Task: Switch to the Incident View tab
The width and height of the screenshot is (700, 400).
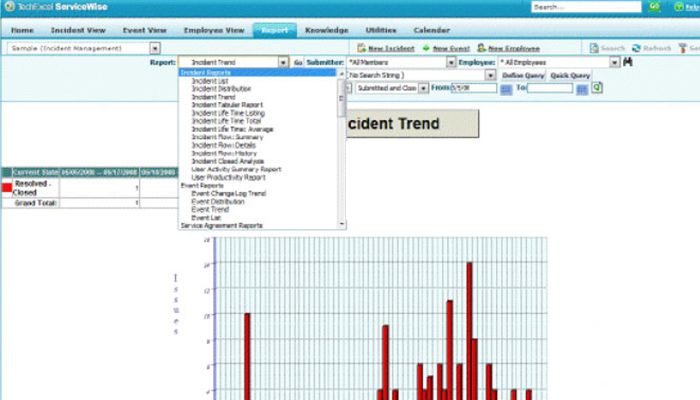Action: 78,30
